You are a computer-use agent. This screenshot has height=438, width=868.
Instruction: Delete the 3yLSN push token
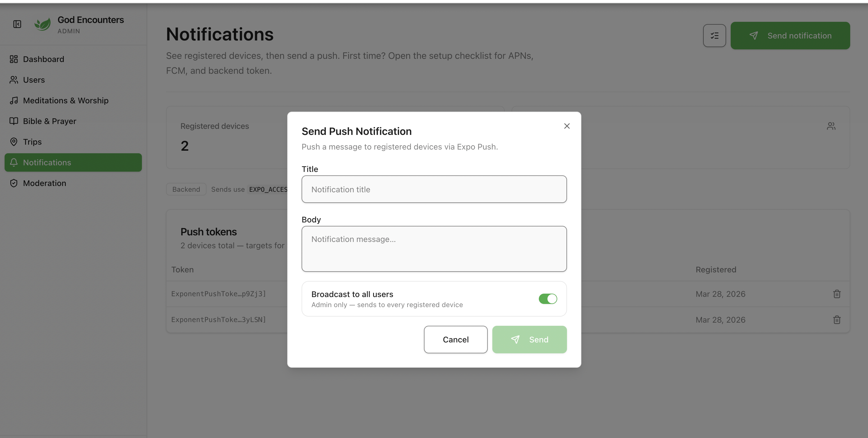[837, 320]
